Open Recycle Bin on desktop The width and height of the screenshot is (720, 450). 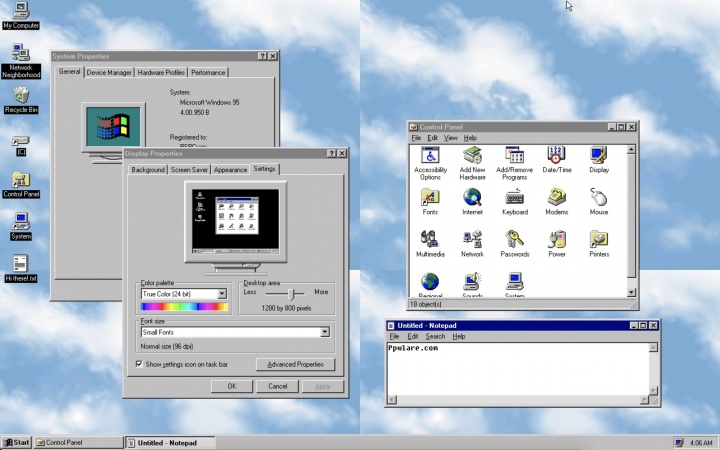tap(20, 97)
